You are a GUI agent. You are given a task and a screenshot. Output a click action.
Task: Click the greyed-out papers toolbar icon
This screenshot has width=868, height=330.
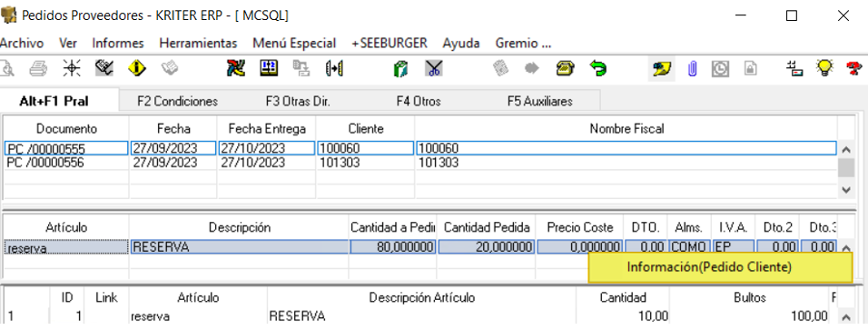[x=170, y=69]
